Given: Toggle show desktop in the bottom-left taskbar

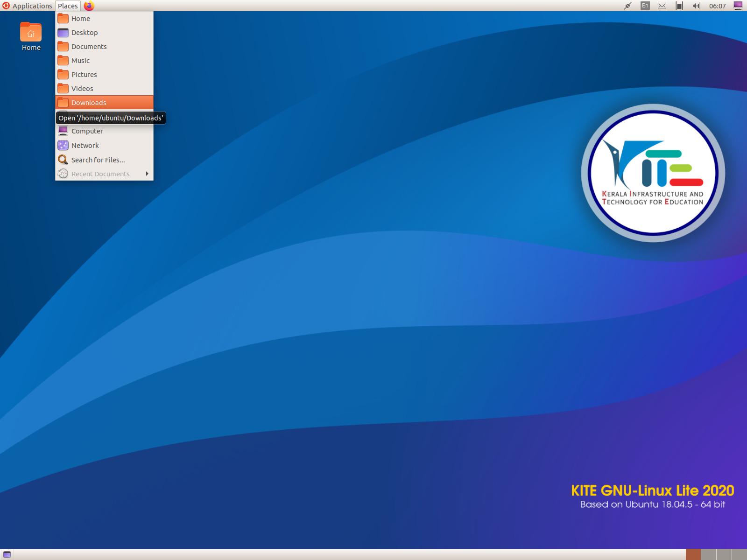Looking at the screenshot, I should 7,554.
